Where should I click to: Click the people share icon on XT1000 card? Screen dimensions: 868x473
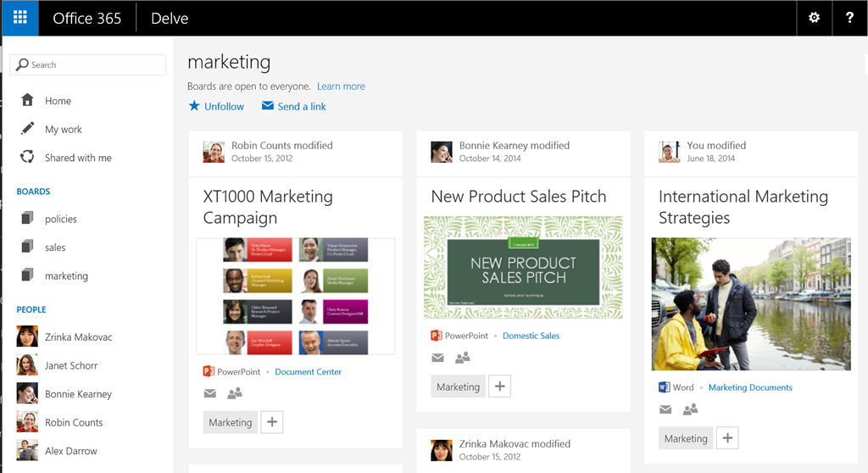point(235,392)
